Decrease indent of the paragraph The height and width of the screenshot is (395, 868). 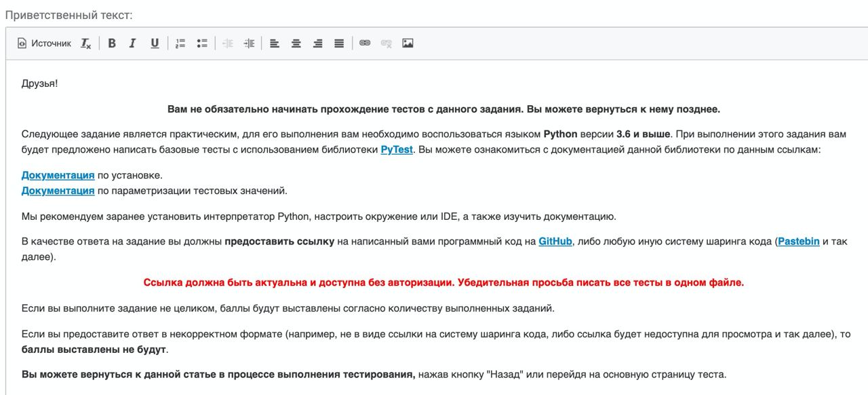(x=228, y=43)
